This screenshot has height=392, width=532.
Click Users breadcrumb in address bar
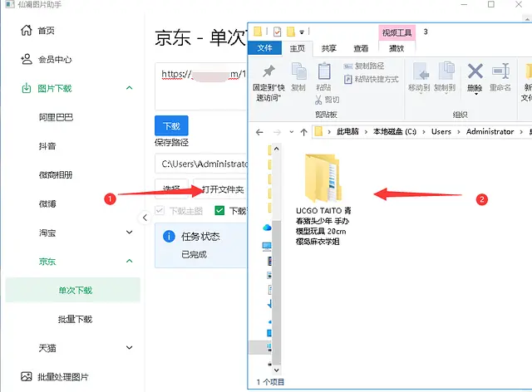(x=441, y=131)
